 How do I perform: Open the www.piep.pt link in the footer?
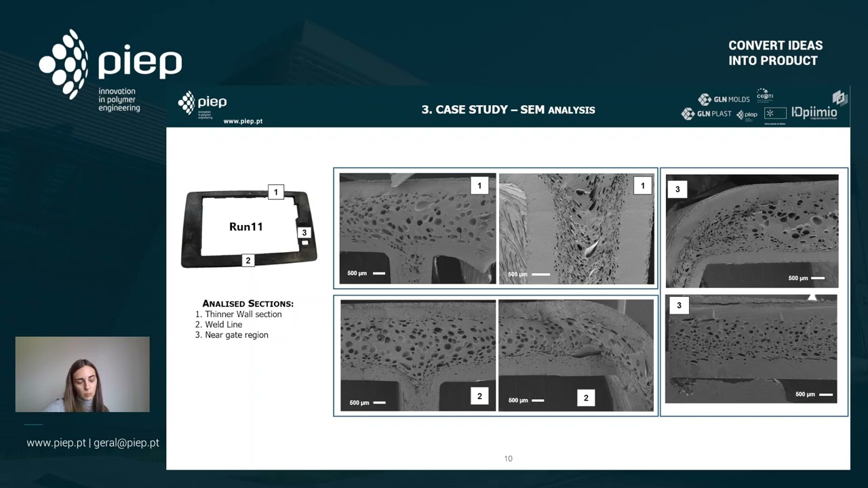point(56,443)
